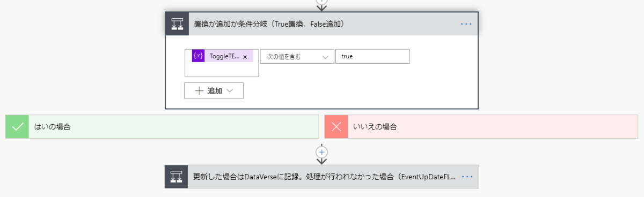Viewport: 644px width, 197px height.
Task: Expand the 更新した場合はDataVerseに記録 action card
Action: 321,176
